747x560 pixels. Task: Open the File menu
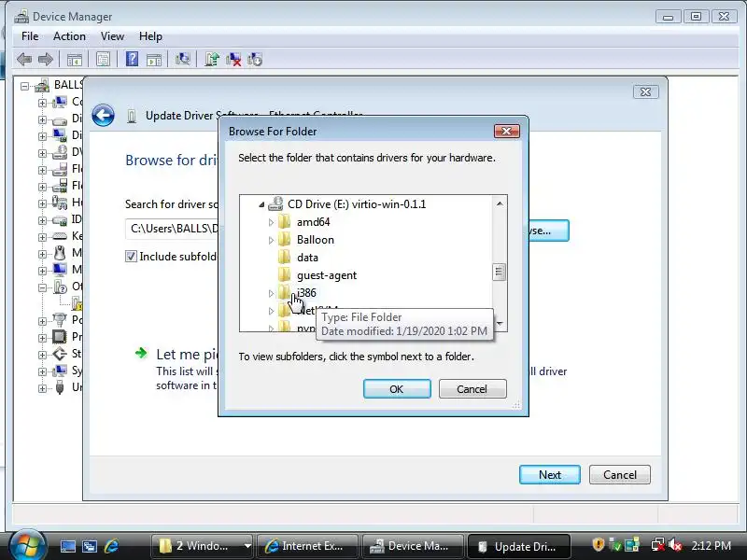[x=30, y=36]
